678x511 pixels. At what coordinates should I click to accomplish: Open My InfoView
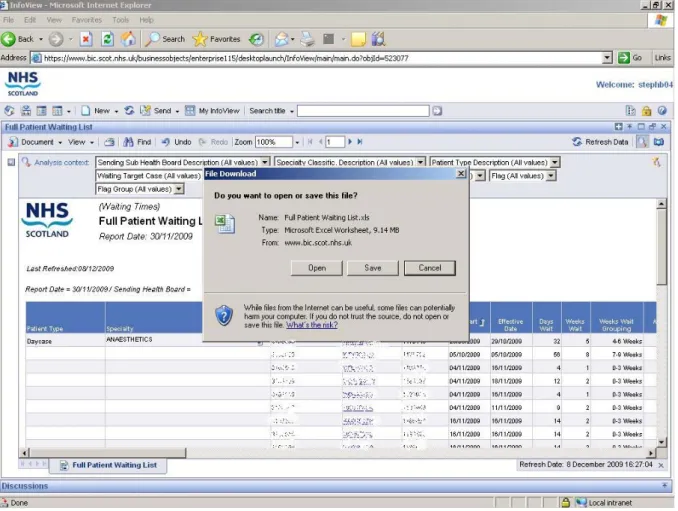(212, 111)
